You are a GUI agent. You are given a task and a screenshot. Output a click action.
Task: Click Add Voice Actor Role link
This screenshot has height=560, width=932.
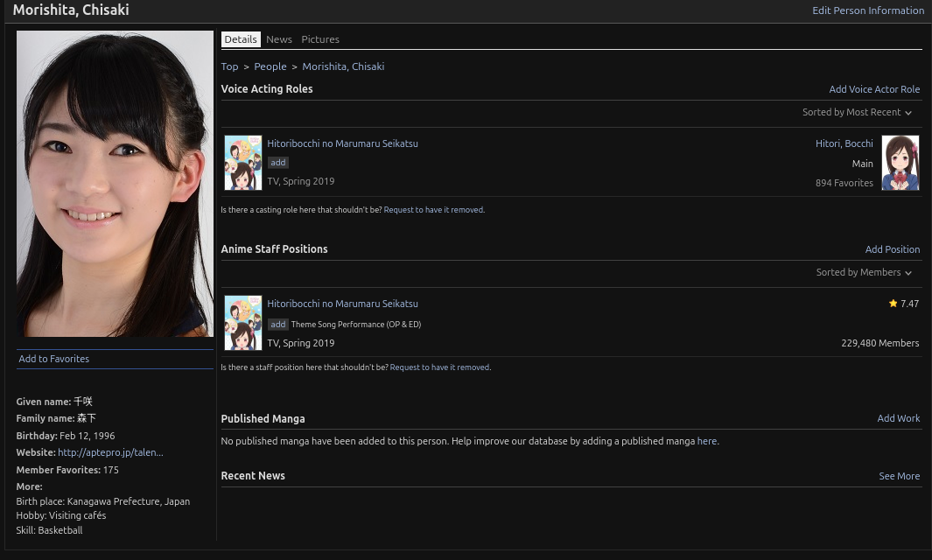(x=874, y=89)
